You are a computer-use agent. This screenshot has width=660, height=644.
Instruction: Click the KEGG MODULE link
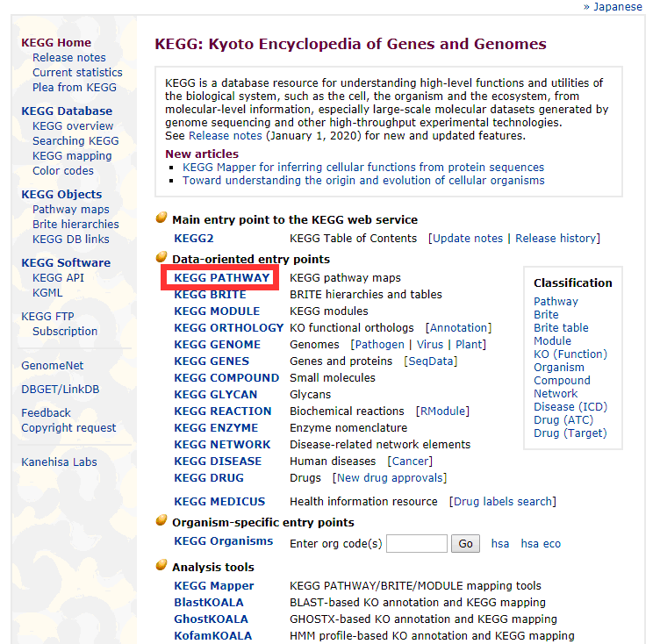point(217,311)
